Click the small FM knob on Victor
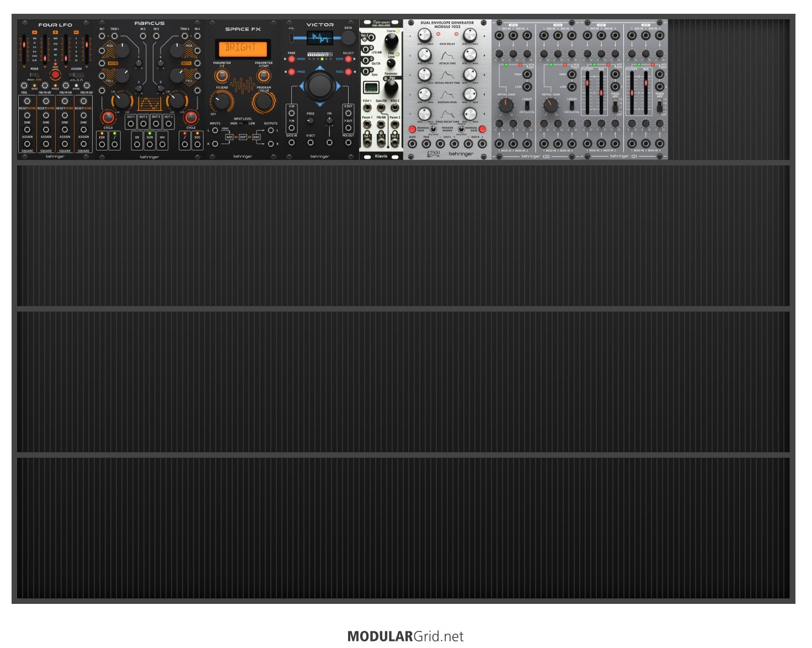The height and width of the screenshot is (648, 812). (329, 120)
